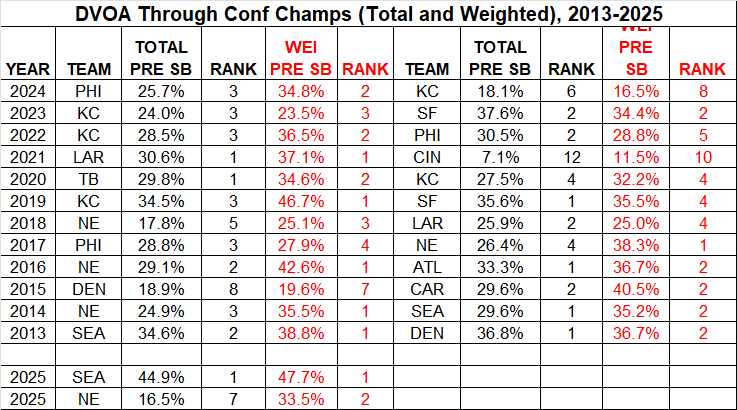Click the DVOA Through Conf Champs title

point(368,14)
